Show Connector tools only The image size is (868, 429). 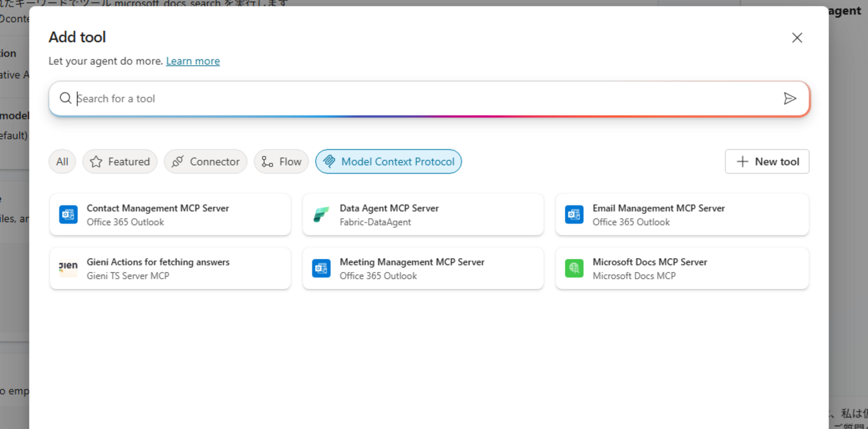pos(205,161)
